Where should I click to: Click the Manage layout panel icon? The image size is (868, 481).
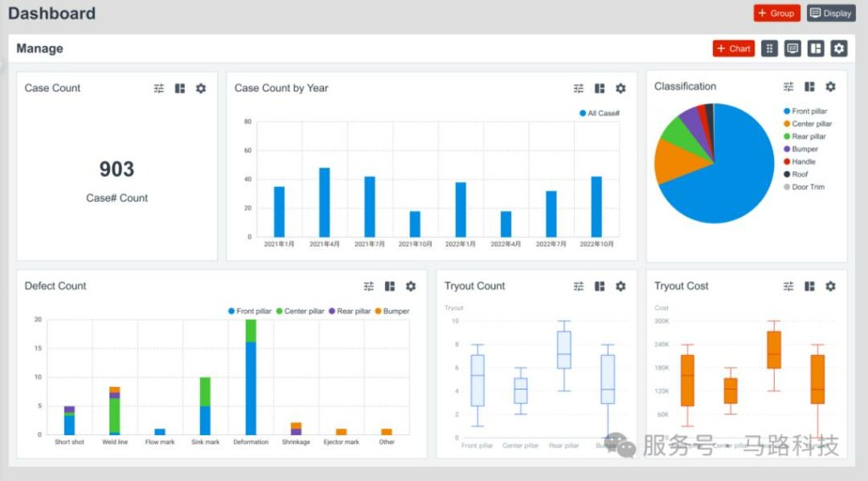pos(815,48)
